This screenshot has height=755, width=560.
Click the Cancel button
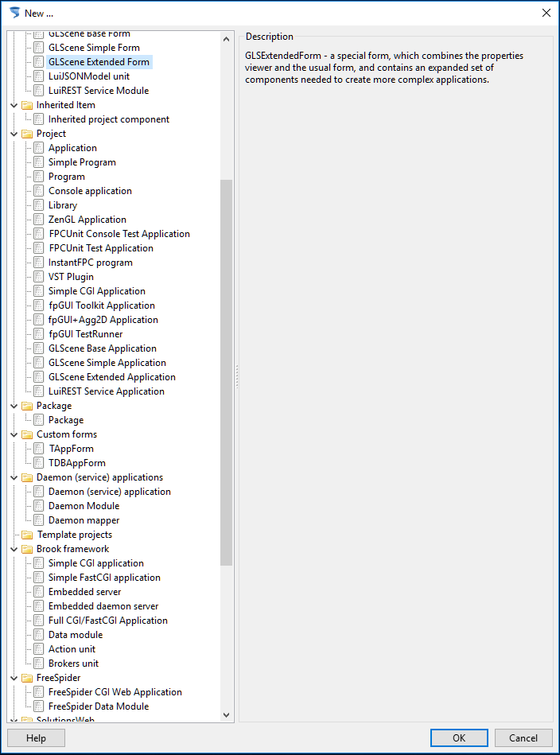tap(523, 737)
